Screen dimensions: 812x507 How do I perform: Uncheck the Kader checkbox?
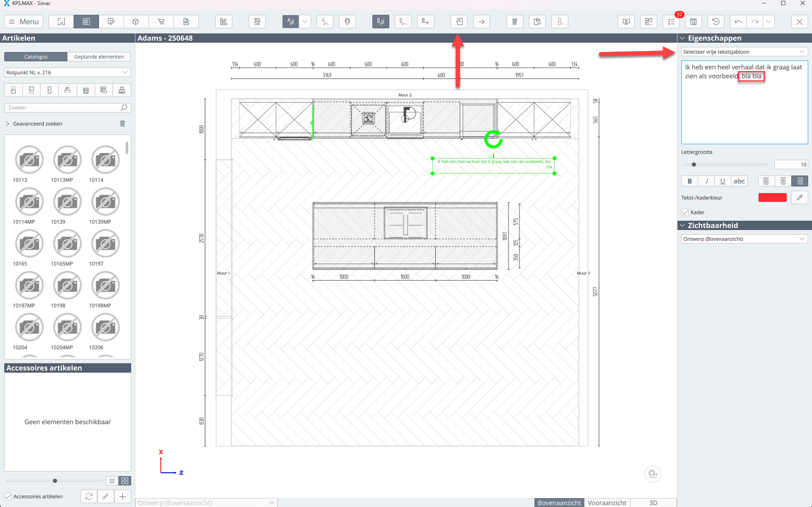click(x=685, y=212)
